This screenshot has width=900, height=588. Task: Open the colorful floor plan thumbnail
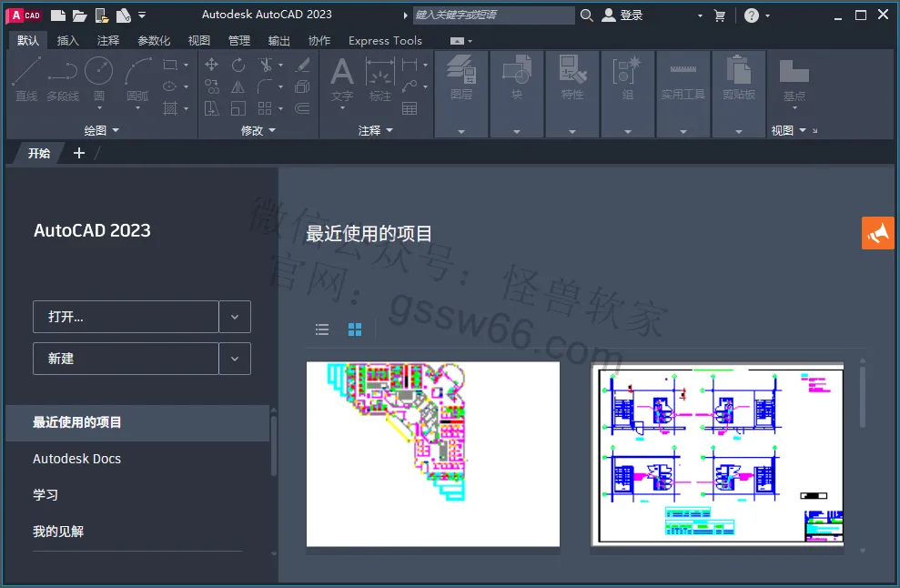[x=433, y=454]
